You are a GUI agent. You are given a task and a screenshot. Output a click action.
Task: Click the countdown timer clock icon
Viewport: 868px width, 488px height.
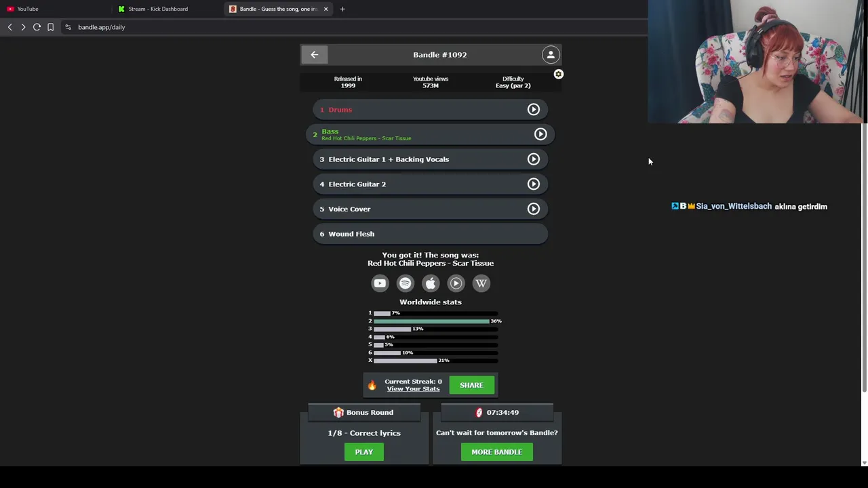(x=479, y=412)
